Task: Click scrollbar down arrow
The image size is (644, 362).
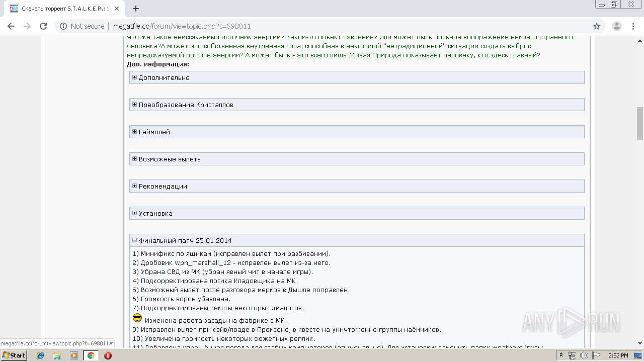Action: tap(640, 344)
